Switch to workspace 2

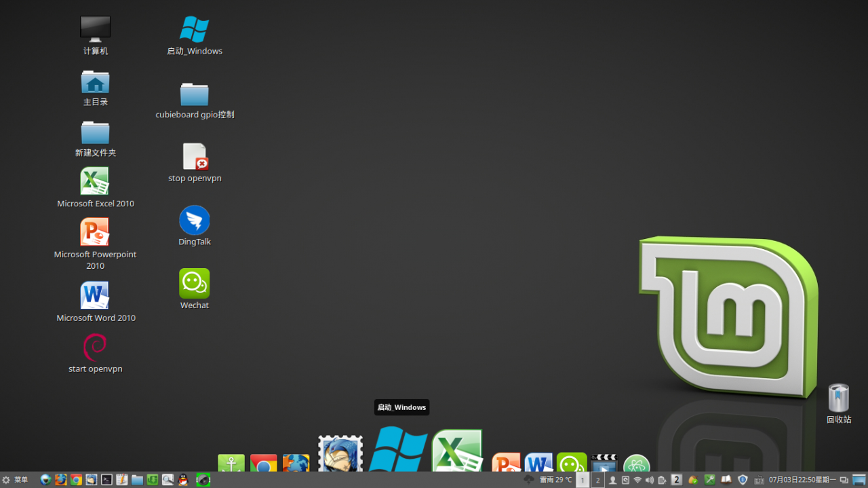coord(597,480)
